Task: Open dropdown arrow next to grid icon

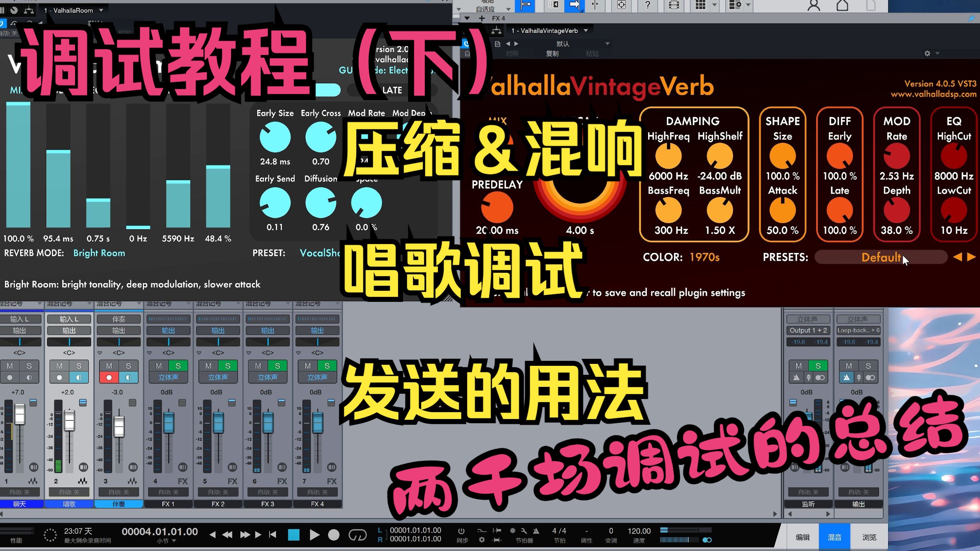Action: click(x=714, y=5)
